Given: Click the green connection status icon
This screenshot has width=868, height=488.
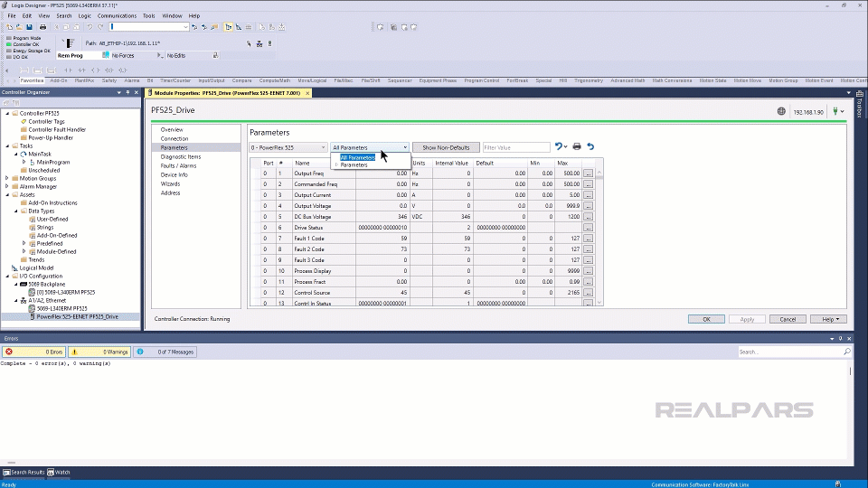Looking at the screenshot, I should click(835, 111).
